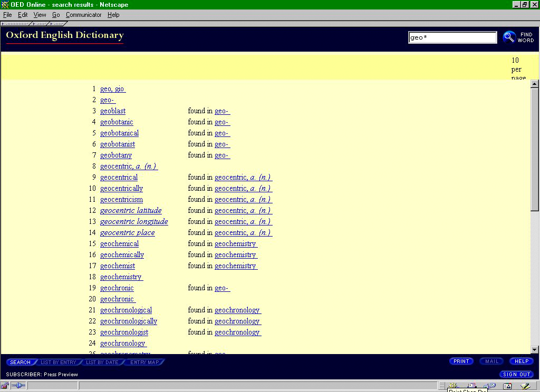Click the Netscape title bar icon

(x=5, y=5)
